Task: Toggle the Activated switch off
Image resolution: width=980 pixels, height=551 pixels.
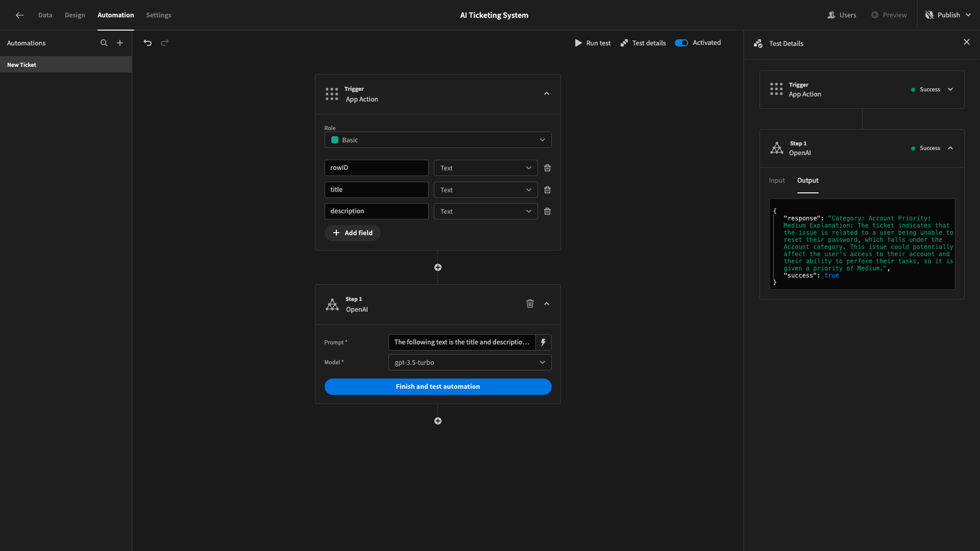Action: (681, 43)
